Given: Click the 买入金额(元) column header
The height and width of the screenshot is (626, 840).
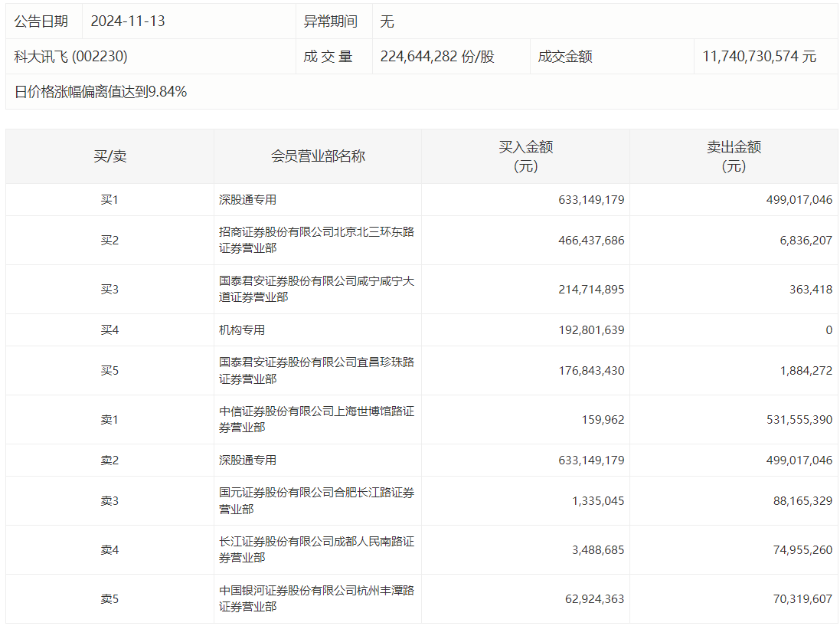Looking at the screenshot, I should pos(525,156).
